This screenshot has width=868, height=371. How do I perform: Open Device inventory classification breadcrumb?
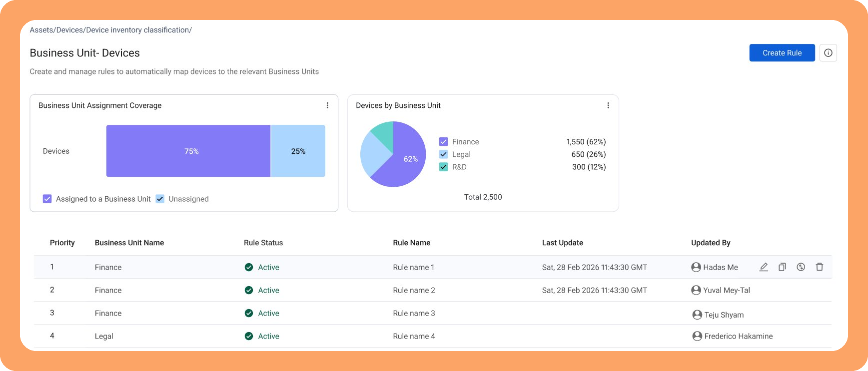pyautogui.click(x=137, y=30)
